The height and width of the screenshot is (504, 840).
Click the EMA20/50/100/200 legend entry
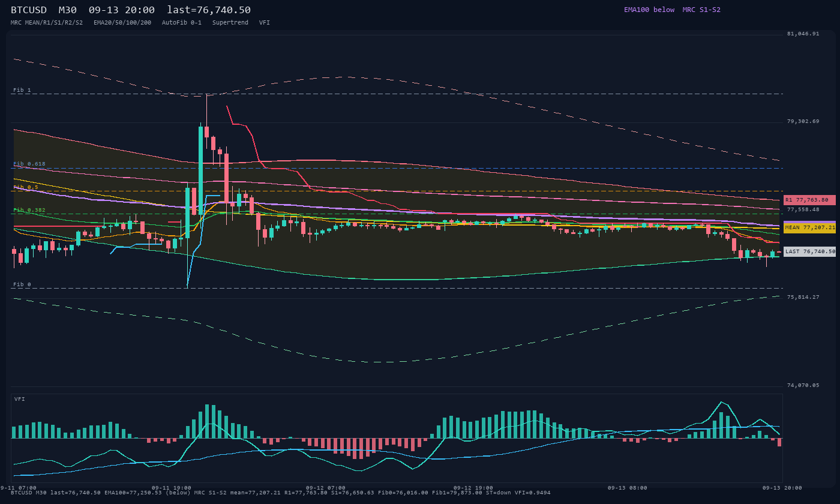122,22
